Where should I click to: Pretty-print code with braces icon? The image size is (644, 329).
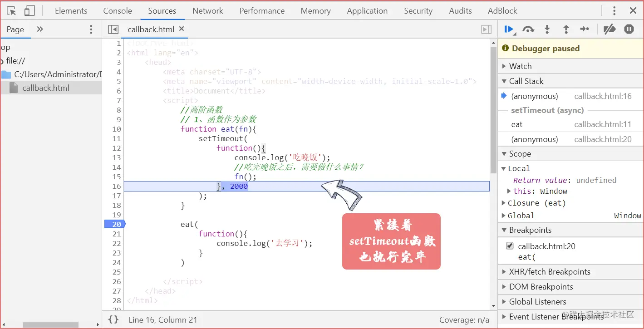point(113,320)
